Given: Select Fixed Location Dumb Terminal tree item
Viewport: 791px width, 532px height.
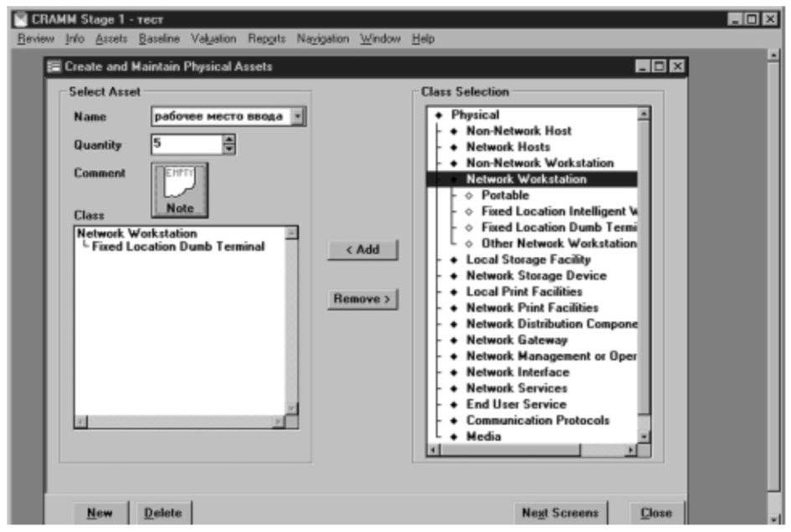Looking at the screenshot, I should pyautogui.click(x=559, y=228).
